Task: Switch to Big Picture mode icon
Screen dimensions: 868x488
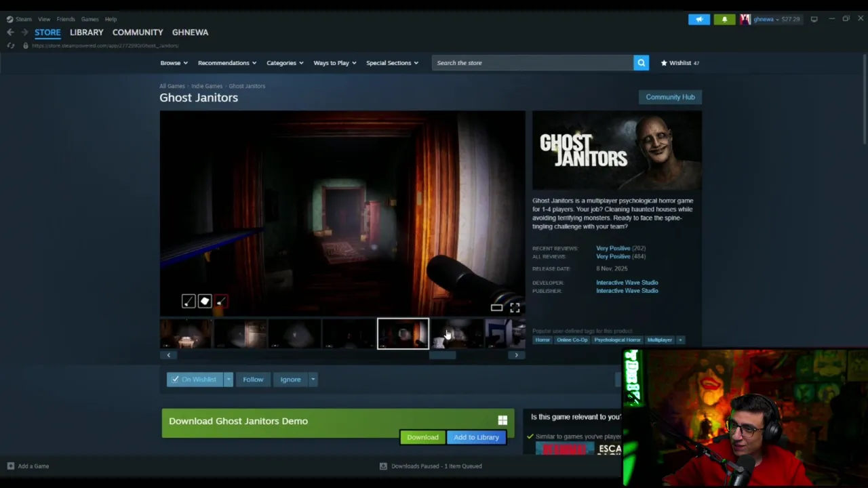Action: 814,19
